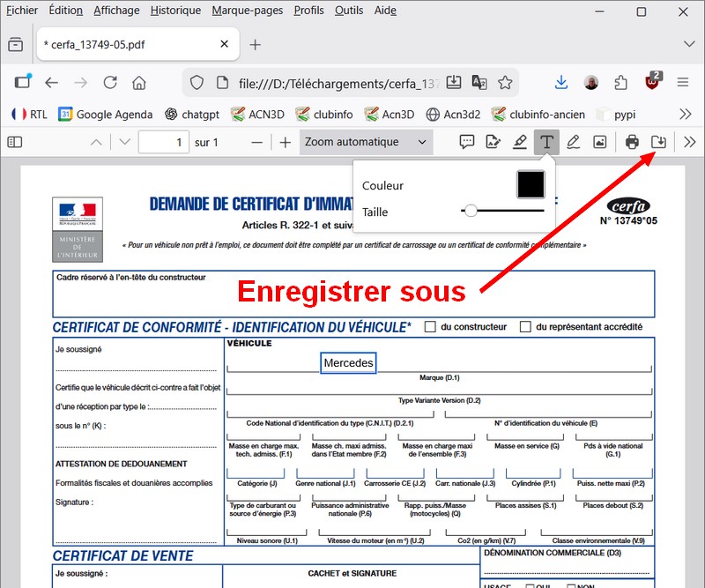The width and height of the screenshot is (705, 588).
Task: Click the black Couleur swatch
Action: (531, 185)
